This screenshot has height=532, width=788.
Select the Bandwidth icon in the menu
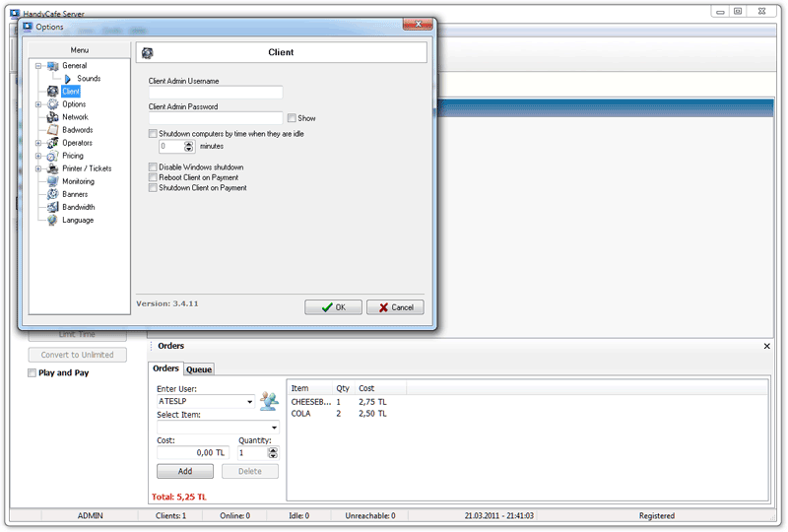click(x=52, y=207)
